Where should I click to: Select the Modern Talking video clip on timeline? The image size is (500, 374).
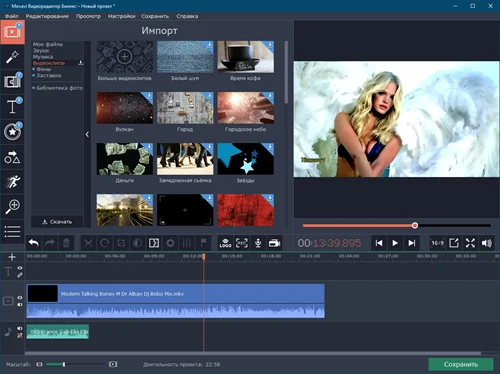coord(175,301)
